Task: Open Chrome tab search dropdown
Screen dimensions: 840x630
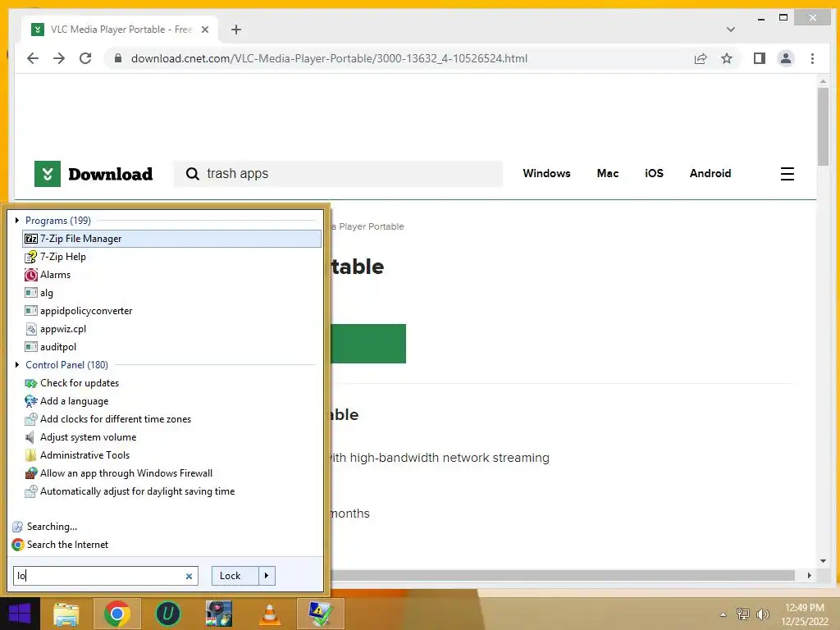Action: [731, 30]
